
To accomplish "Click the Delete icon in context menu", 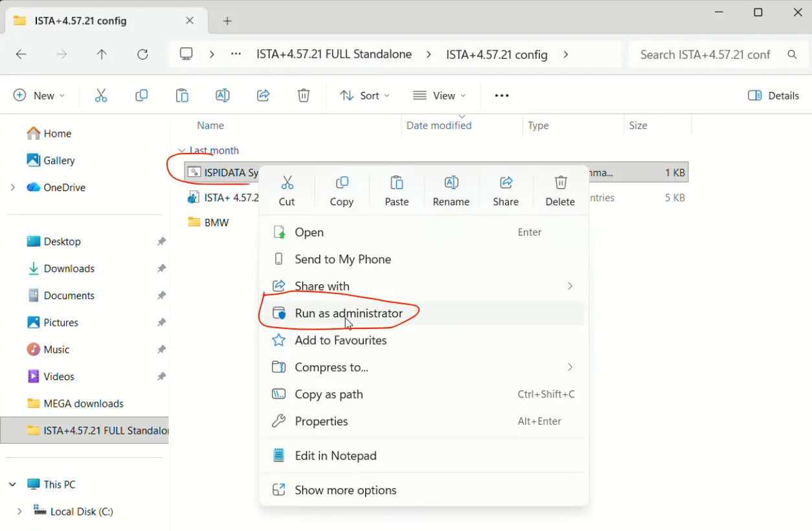I will coord(561,182).
